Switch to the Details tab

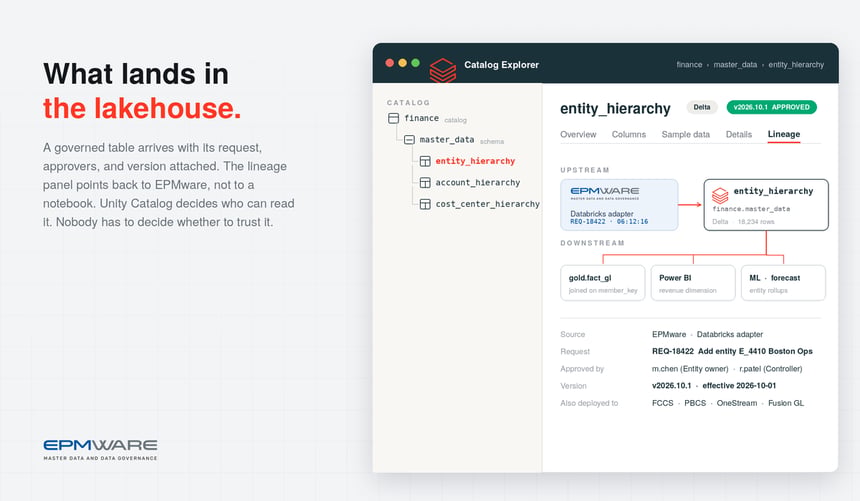pos(739,134)
